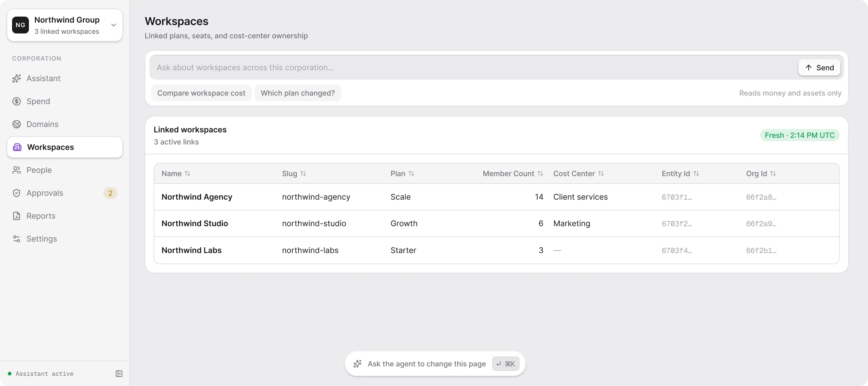This screenshot has height=386, width=868.
Task: Open Settings from the sidebar
Action: click(65, 239)
